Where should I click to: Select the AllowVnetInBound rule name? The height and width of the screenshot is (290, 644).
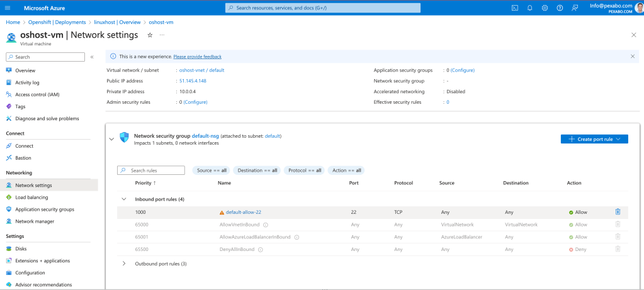[x=240, y=225]
